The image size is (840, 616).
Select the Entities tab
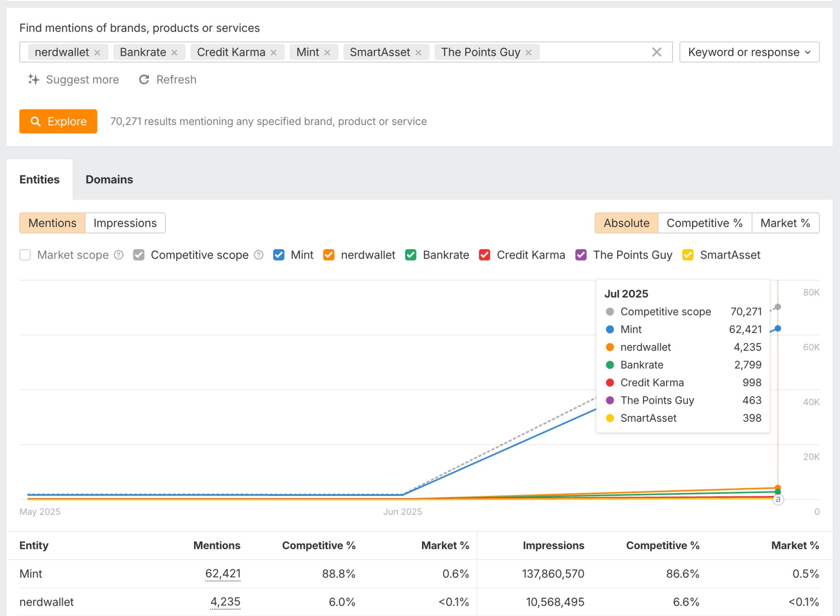(x=39, y=179)
